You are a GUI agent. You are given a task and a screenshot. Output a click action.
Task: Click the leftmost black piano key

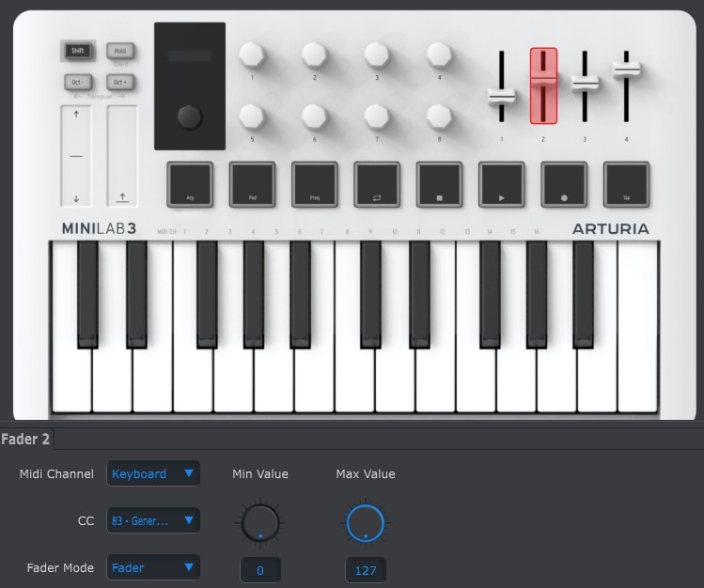click(87, 294)
